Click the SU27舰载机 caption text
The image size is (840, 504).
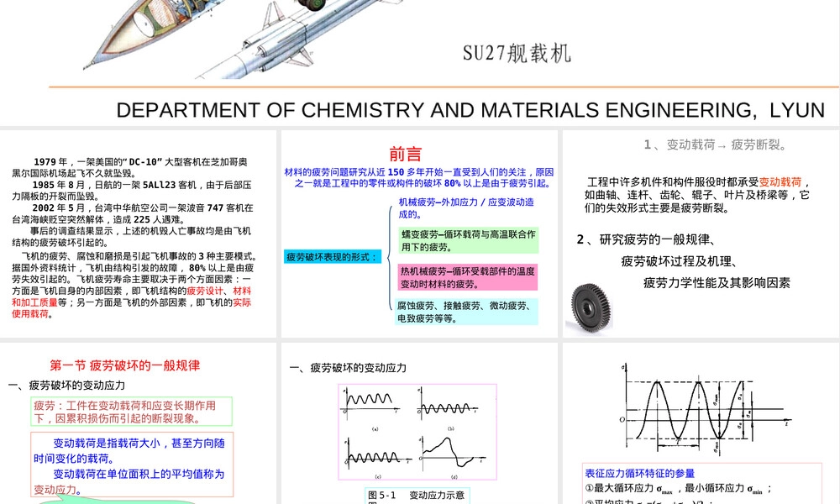[517, 53]
